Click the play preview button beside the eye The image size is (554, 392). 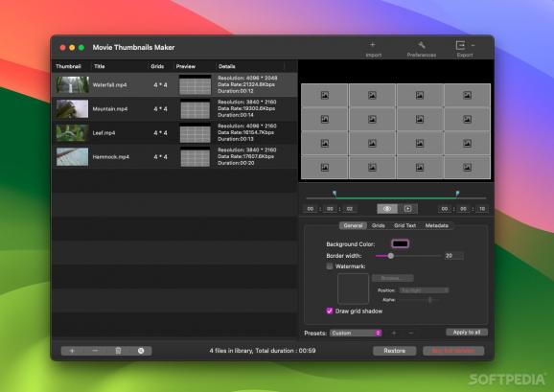[x=407, y=209]
